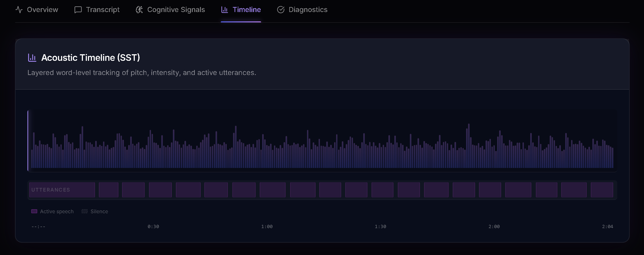Viewport: 644px width, 255px height.
Task: Click the Active speech legend swatch
Action: [x=34, y=211]
